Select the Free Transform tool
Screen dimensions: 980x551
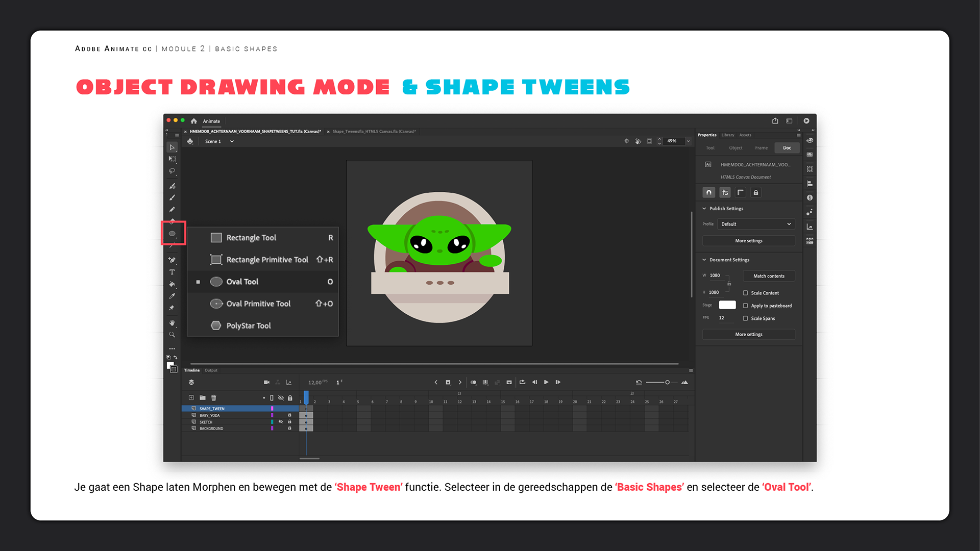(172, 159)
